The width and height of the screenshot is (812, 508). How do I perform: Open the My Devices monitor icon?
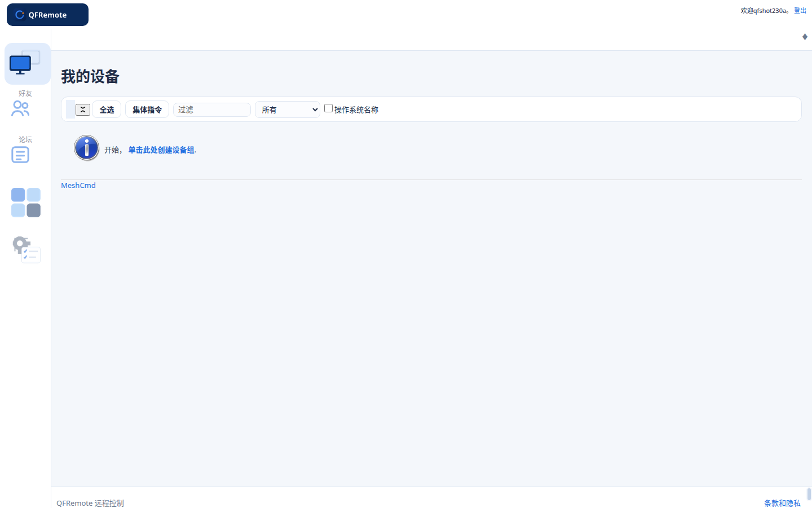(25, 63)
